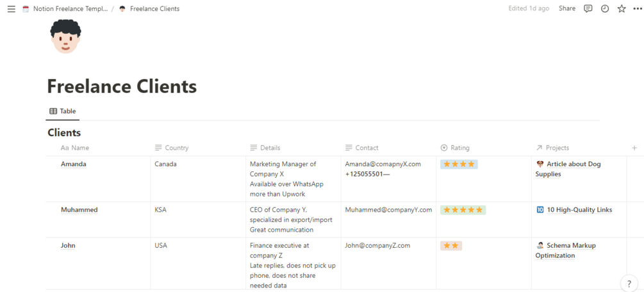Select John's two-star rating tag
Screen dimensions: 644x292
coord(451,246)
